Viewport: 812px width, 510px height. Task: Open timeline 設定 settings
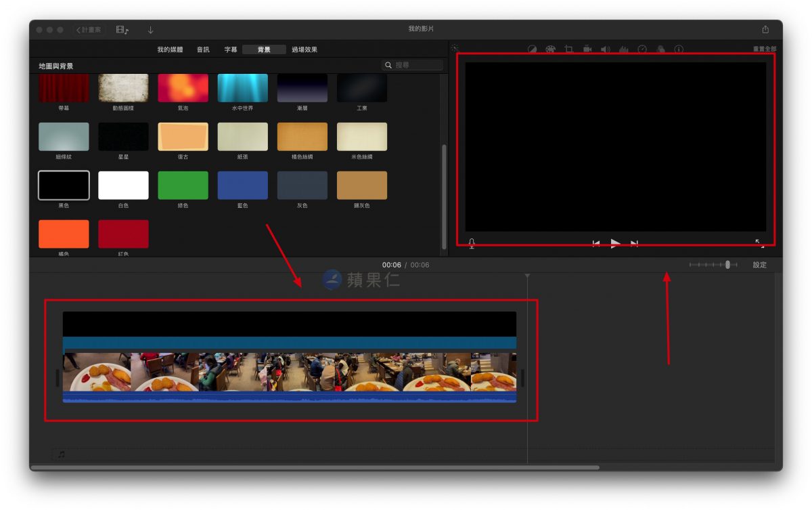point(760,265)
